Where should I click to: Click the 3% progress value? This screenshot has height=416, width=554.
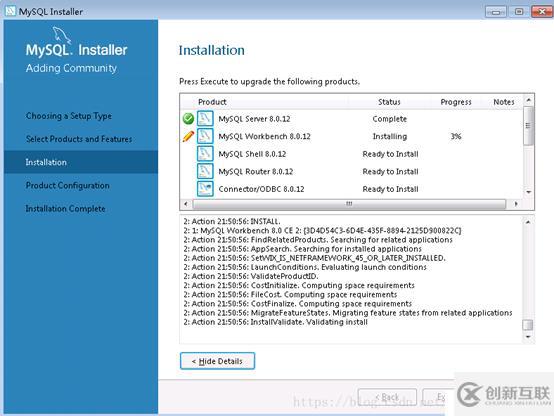(456, 136)
